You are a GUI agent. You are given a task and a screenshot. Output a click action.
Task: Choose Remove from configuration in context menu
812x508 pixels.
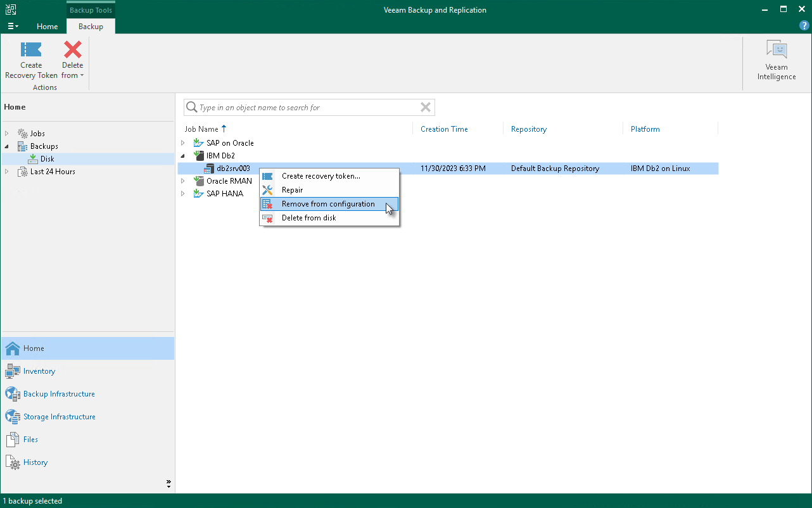pos(329,204)
